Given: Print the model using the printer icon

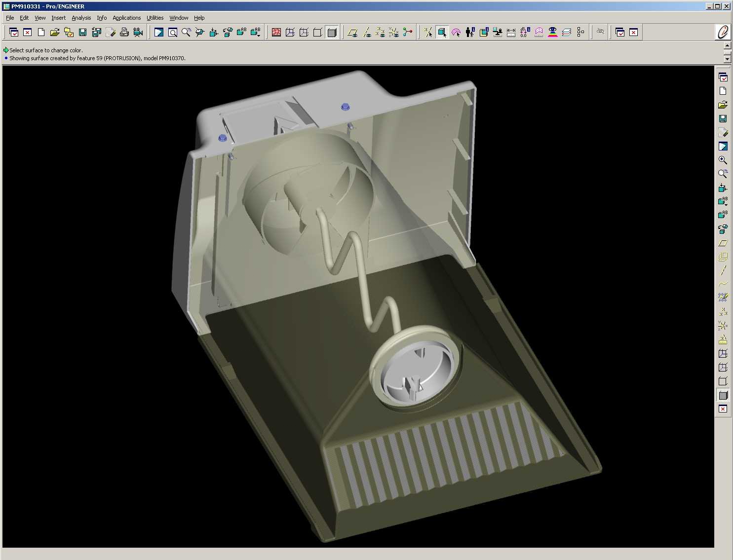Looking at the screenshot, I should click(x=124, y=33).
